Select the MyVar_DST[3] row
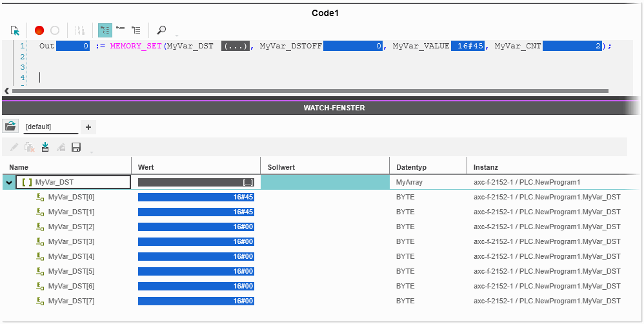Screen dimensions: 644x324 pos(71,241)
